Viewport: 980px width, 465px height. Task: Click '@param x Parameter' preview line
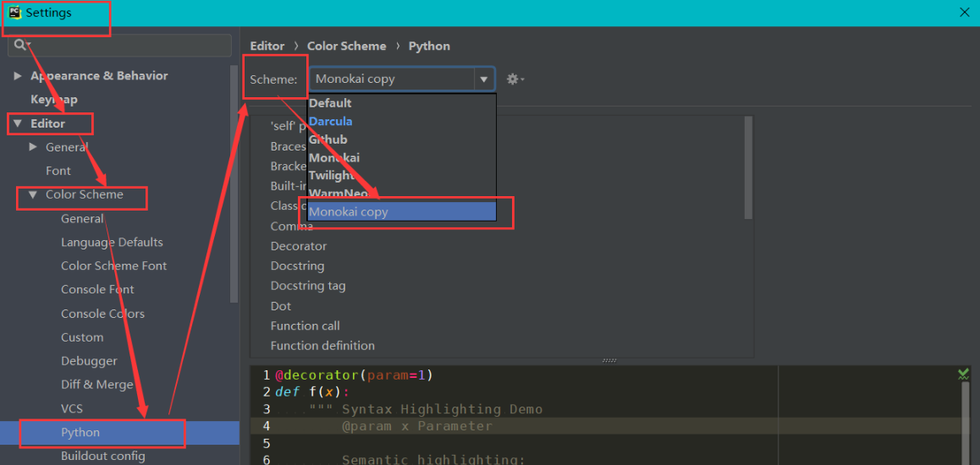(x=417, y=427)
